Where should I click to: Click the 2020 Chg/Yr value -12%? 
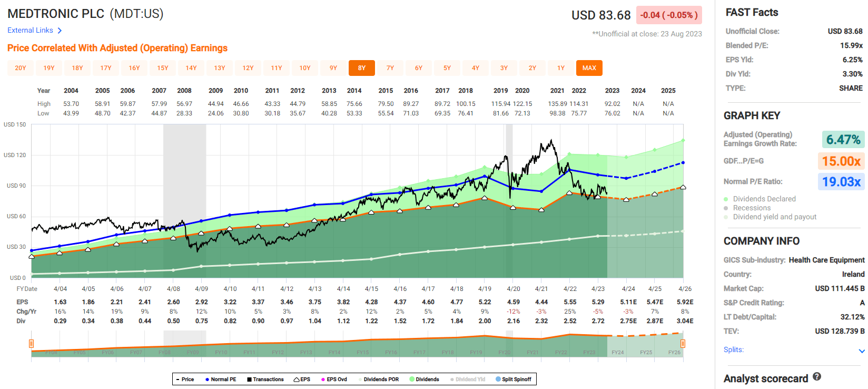click(514, 312)
